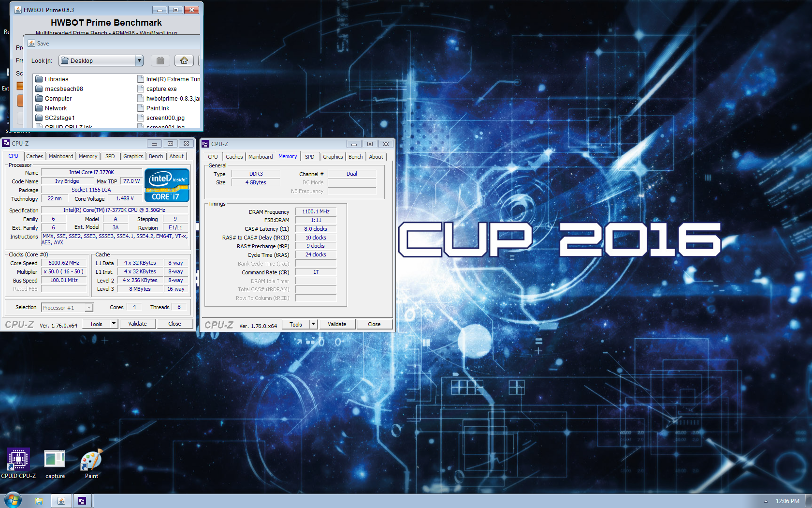
Task: Click Validate in left CPU-Z window
Action: click(137, 324)
